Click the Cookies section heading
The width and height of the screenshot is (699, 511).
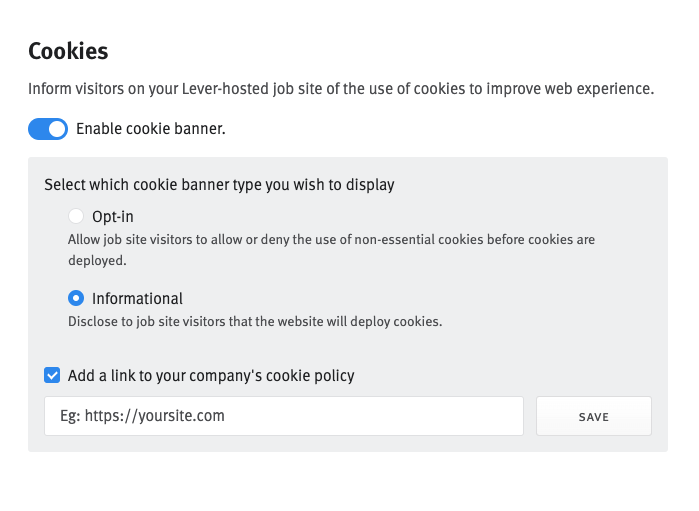(68, 51)
